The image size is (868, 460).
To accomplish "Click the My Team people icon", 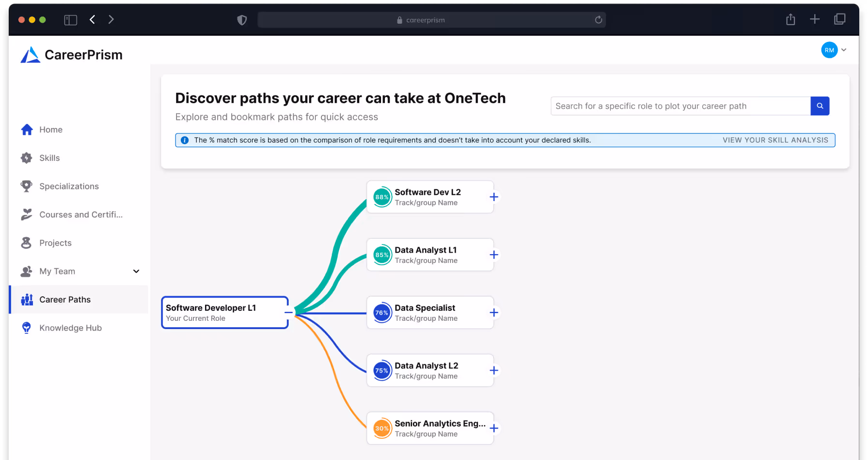I will coord(27,271).
